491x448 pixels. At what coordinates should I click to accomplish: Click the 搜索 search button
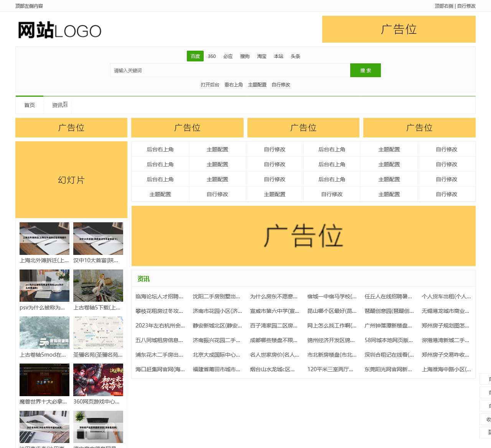tap(365, 70)
